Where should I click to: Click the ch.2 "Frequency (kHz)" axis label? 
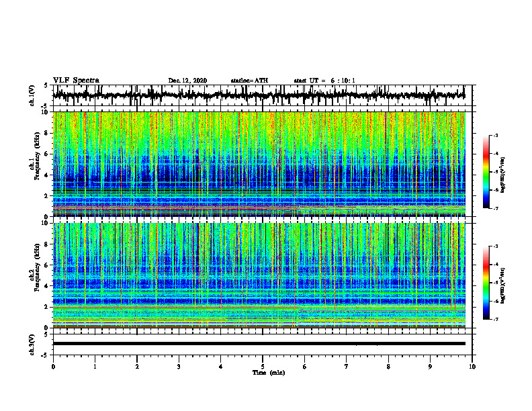37,267
